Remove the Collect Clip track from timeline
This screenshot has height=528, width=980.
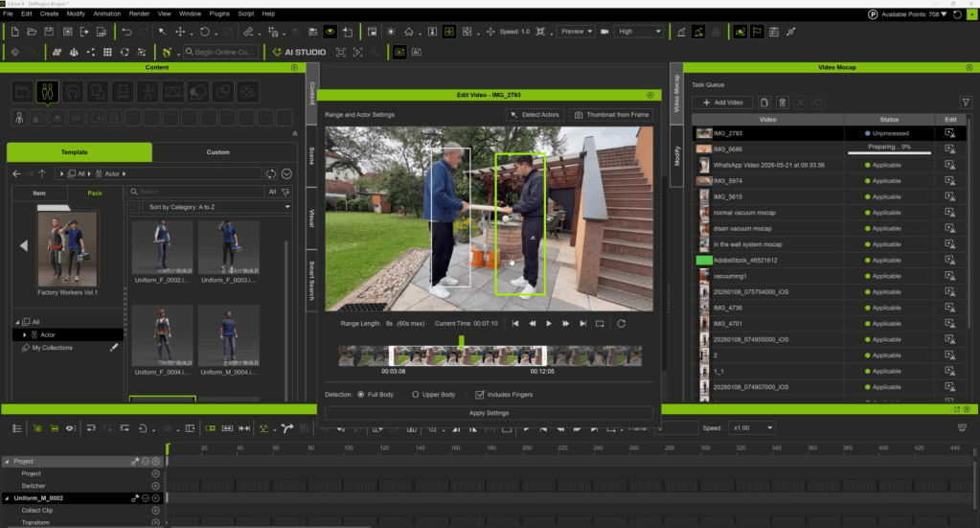[155, 511]
